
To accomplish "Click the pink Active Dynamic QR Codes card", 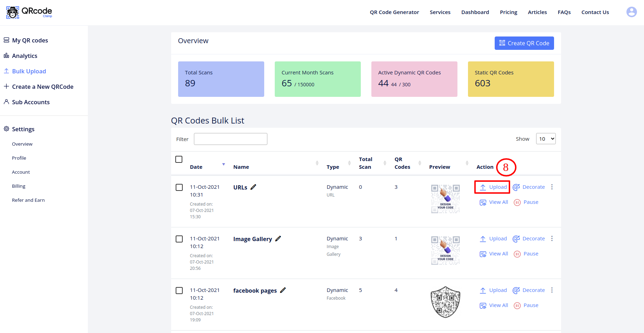I will point(414,79).
